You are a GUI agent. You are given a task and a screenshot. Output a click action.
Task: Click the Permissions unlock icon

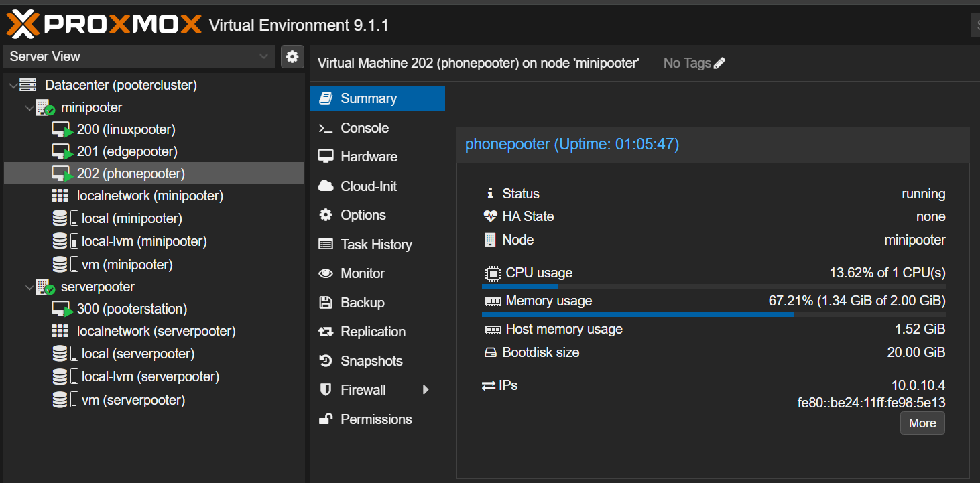pos(326,419)
